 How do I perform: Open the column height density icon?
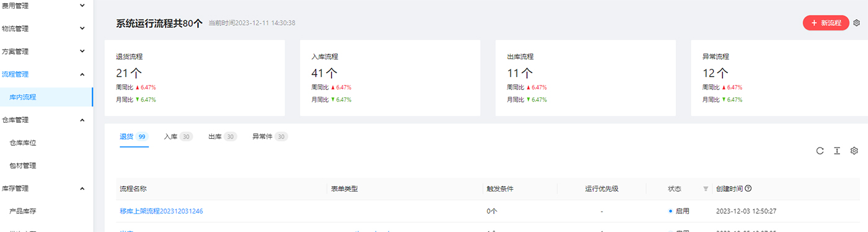[837, 151]
